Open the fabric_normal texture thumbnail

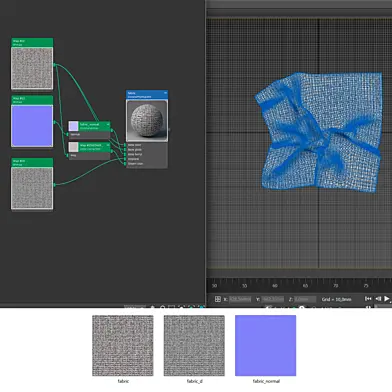266,346
